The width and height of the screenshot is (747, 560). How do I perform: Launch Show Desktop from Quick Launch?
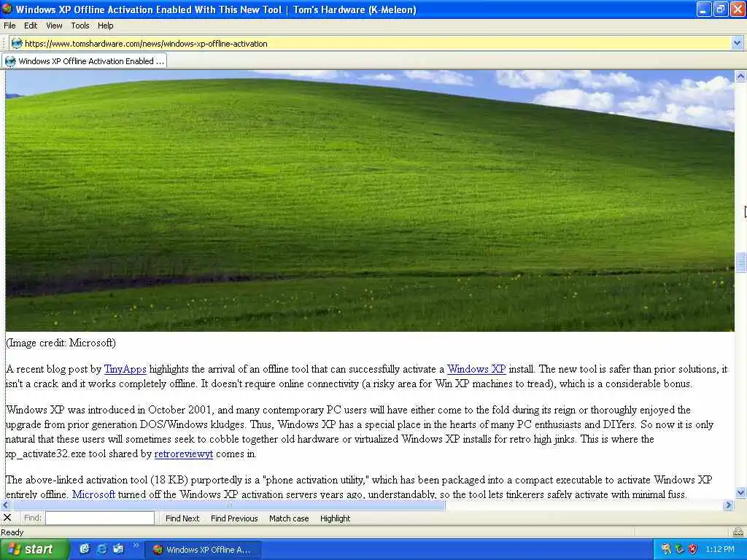[85, 549]
